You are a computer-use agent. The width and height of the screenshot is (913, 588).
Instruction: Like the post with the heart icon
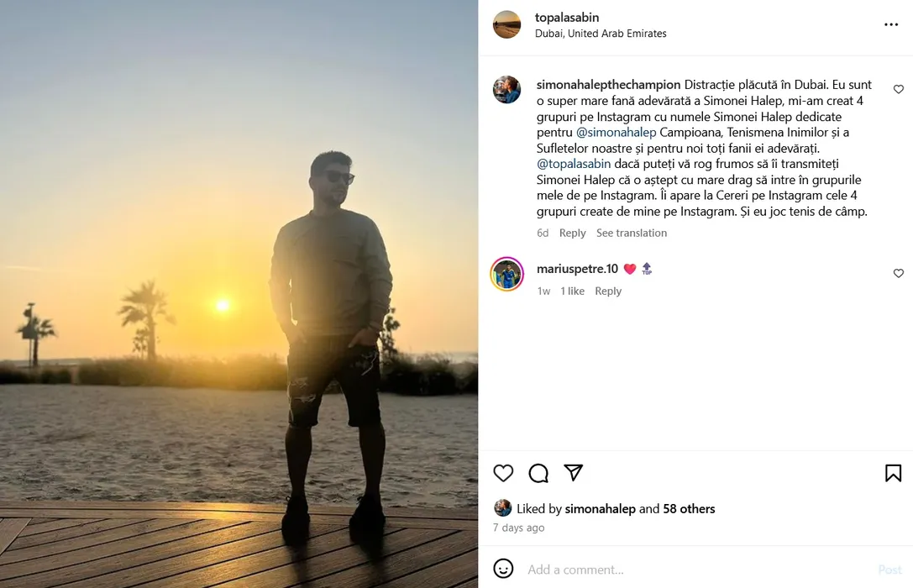[x=503, y=473]
